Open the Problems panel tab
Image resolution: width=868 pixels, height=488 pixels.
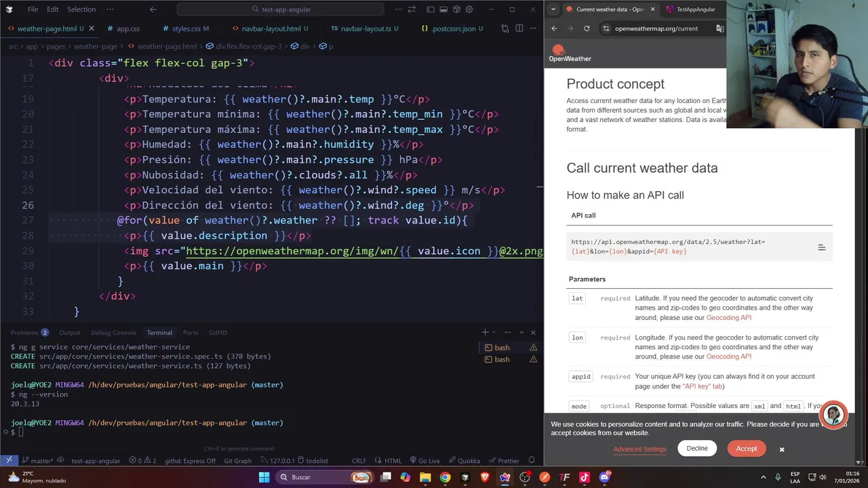[x=29, y=332]
